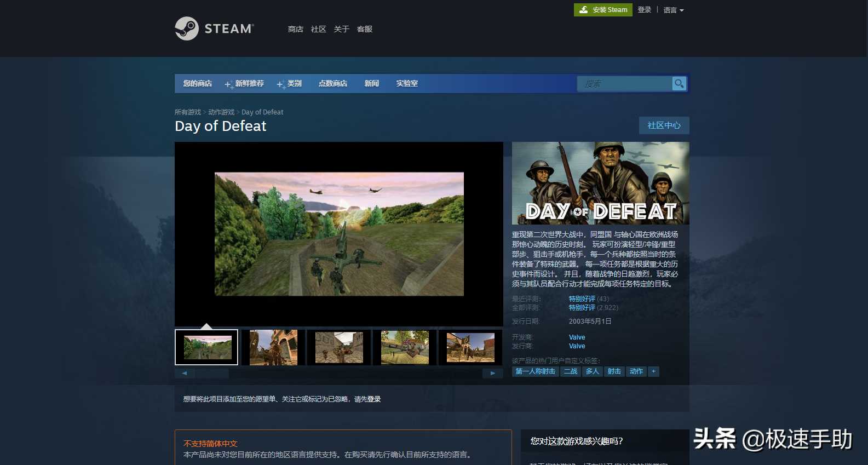Open the 社区 community menu
Viewport: 868px width, 465px height.
318,29
